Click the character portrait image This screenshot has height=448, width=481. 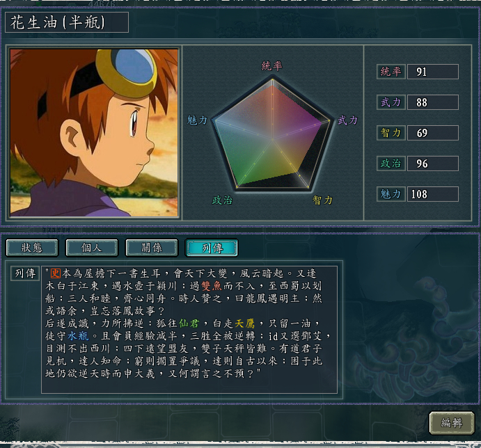click(94, 133)
